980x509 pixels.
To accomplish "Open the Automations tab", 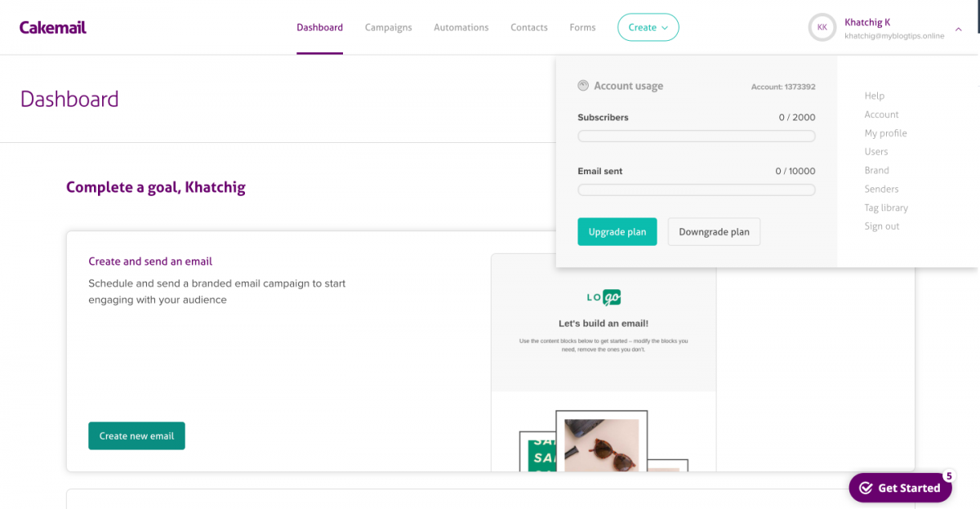I will 461,27.
